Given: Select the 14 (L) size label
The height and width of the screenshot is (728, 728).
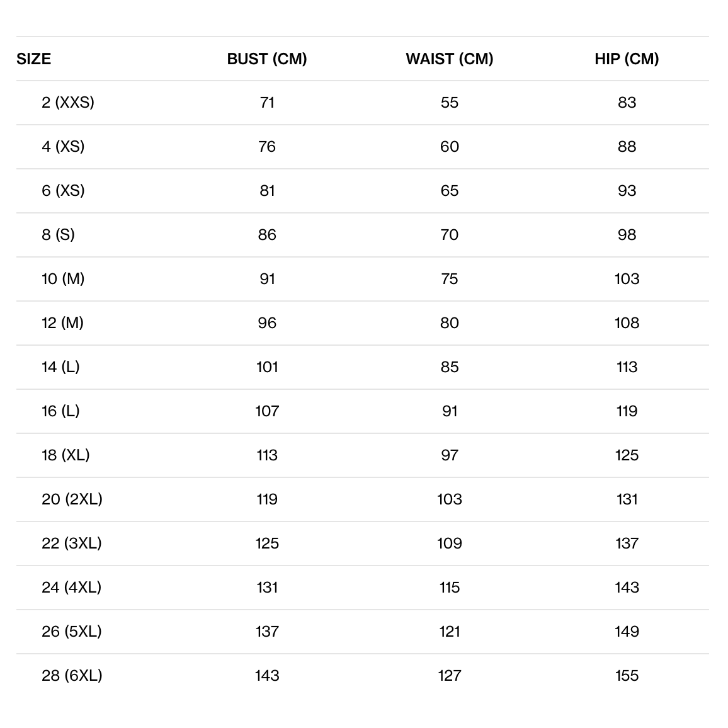Looking at the screenshot, I should click(x=60, y=367).
